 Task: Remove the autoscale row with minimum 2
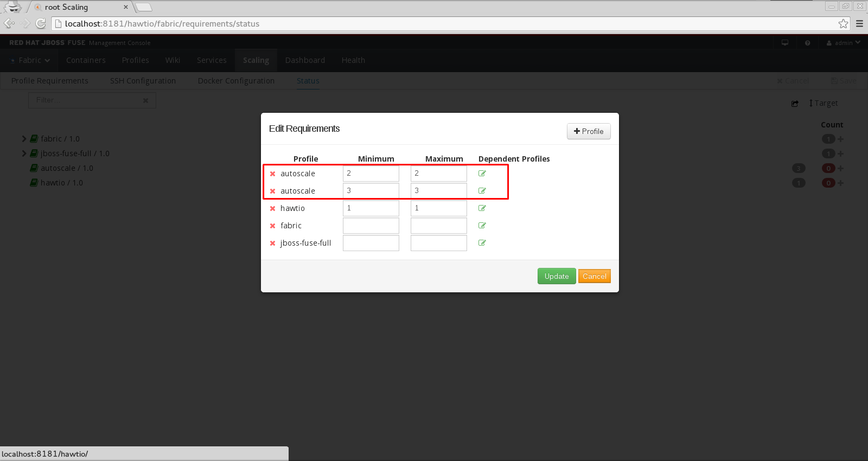click(x=273, y=174)
